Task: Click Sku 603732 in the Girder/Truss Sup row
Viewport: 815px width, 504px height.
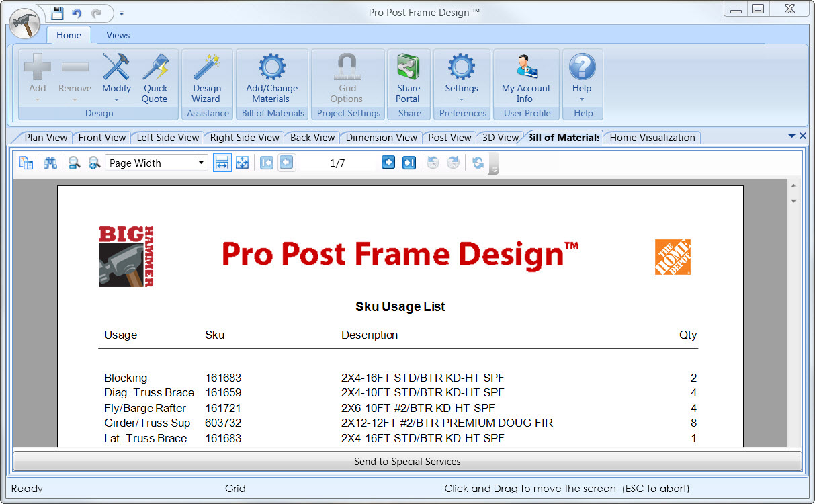Action: coord(223,423)
